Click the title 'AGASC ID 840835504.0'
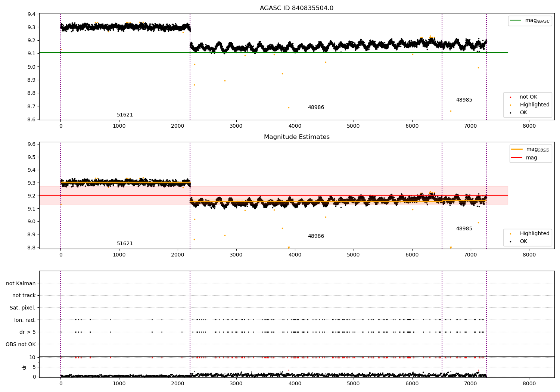 296,8
